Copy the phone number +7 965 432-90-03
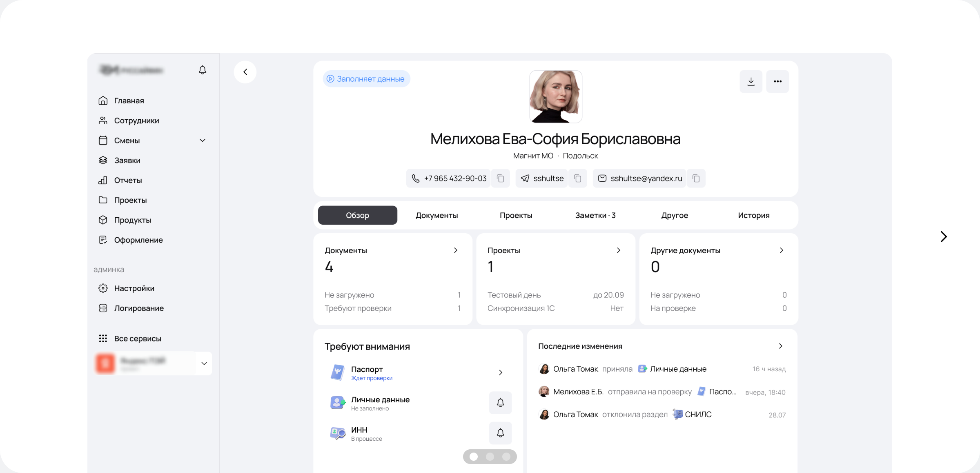 tap(501, 178)
